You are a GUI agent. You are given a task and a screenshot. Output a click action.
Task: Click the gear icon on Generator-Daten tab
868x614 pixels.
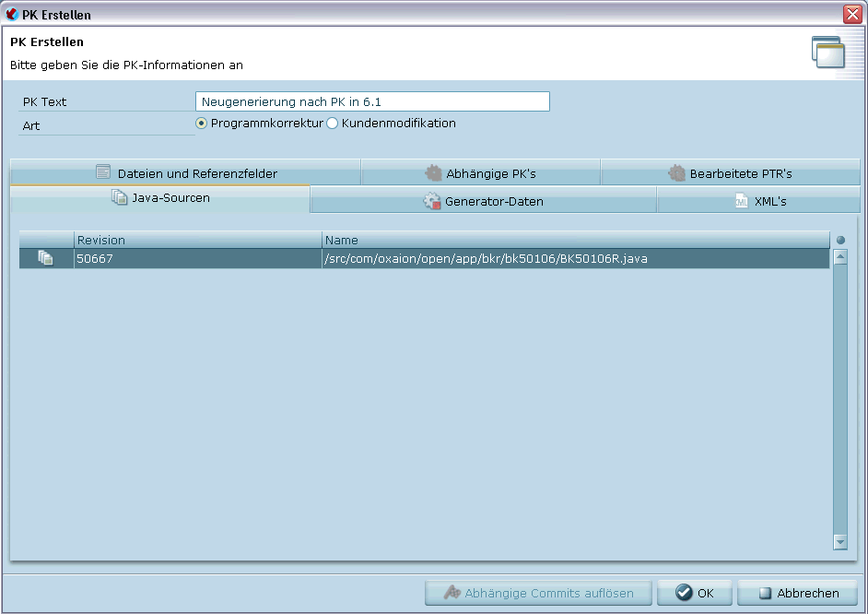pyautogui.click(x=432, y=200)
